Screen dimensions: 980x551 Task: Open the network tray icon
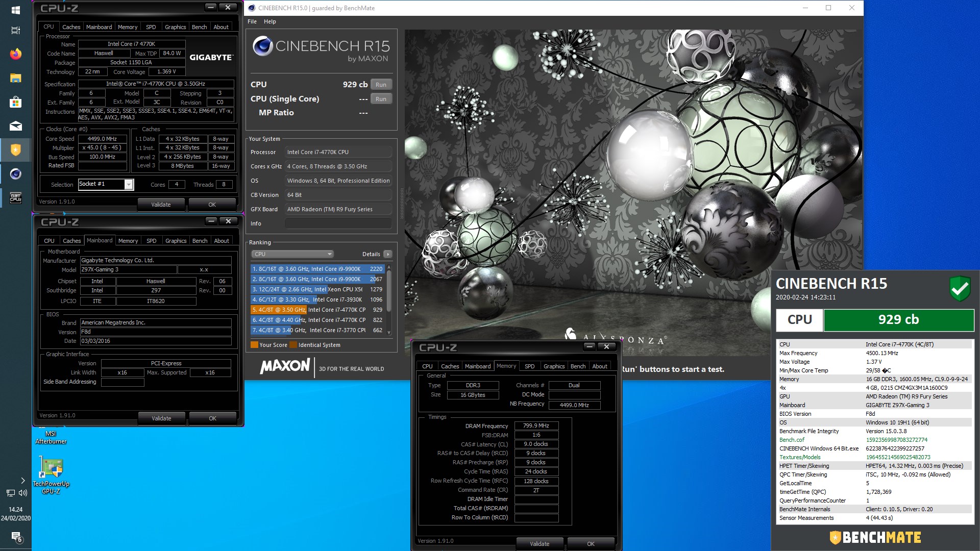tap(10, 493)
